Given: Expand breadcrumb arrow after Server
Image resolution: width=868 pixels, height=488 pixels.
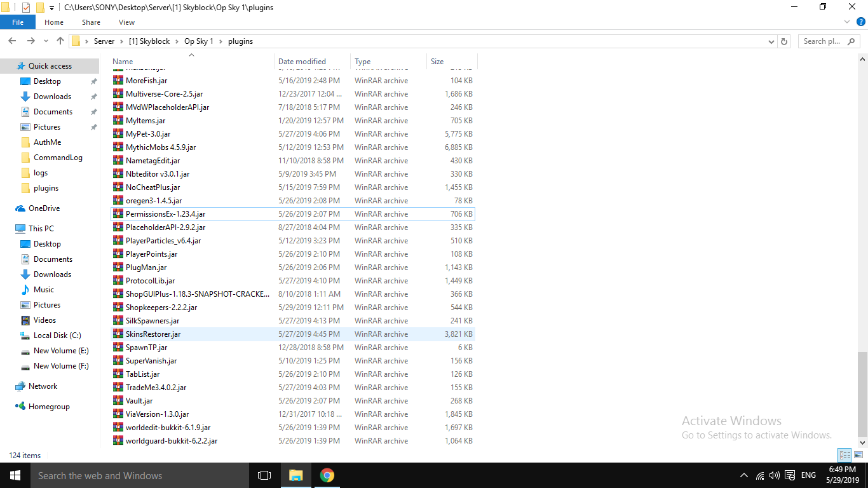Looking at the screenshot, I should (121, 41).
